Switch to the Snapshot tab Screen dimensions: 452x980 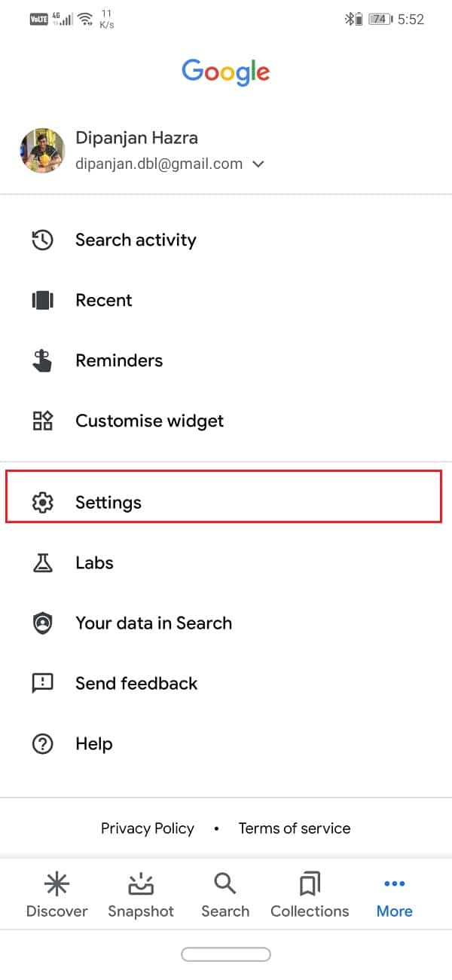141,896
